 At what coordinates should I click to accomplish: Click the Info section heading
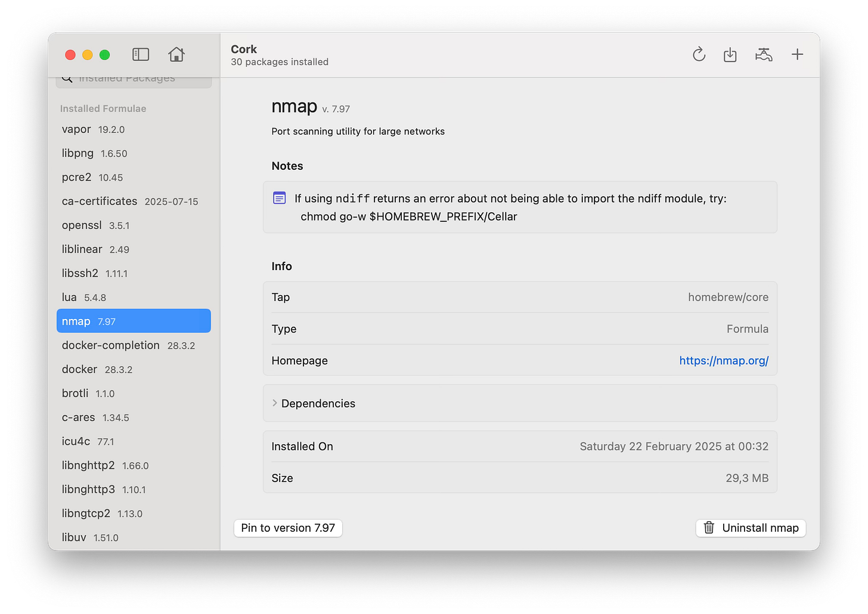pos(282,266)
